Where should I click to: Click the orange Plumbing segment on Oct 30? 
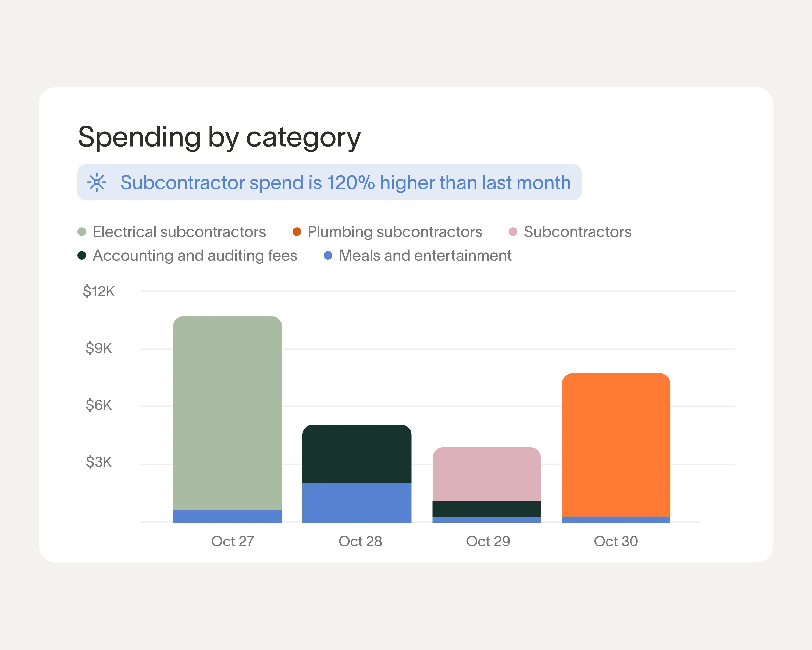pyautogui.click(x=616, y=445)
